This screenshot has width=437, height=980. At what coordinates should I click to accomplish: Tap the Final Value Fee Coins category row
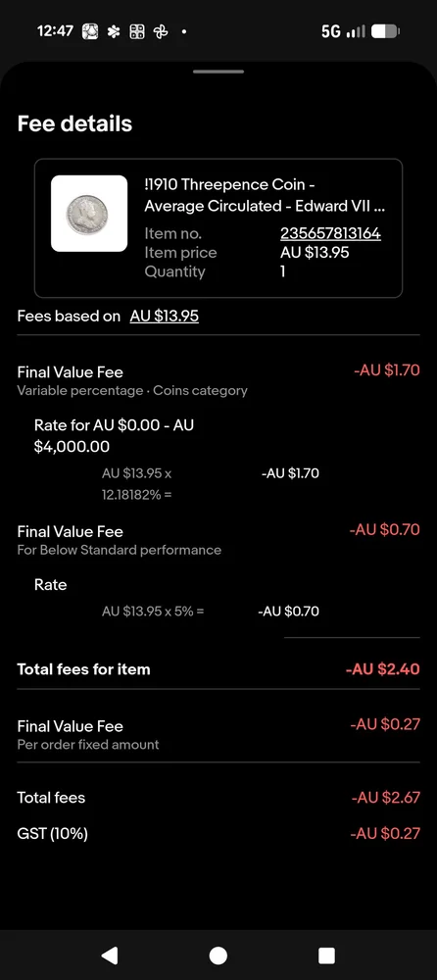218,380
